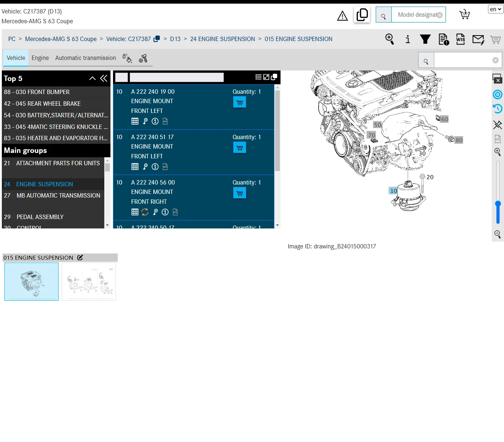This screenshot has height=442, width=504.
Task: Click the envelope feedback icon
Action: [478, 39]
